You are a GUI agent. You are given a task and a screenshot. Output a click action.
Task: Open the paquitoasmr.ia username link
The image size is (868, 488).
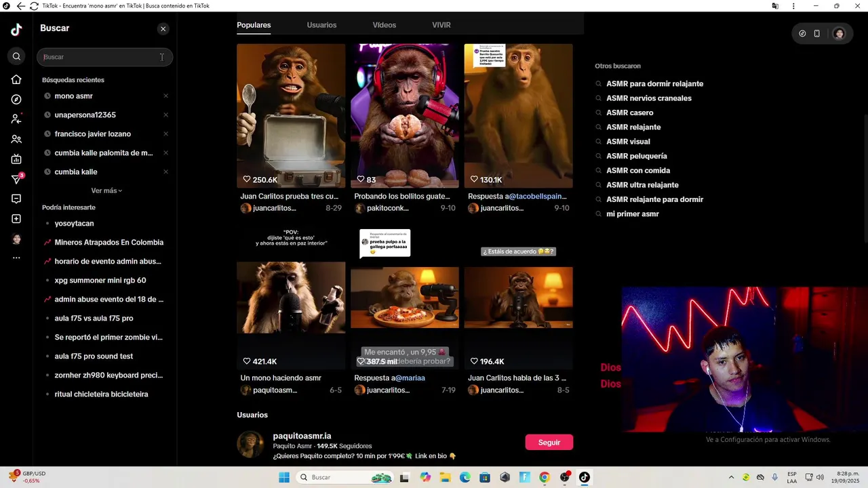[x=302, y=436]
